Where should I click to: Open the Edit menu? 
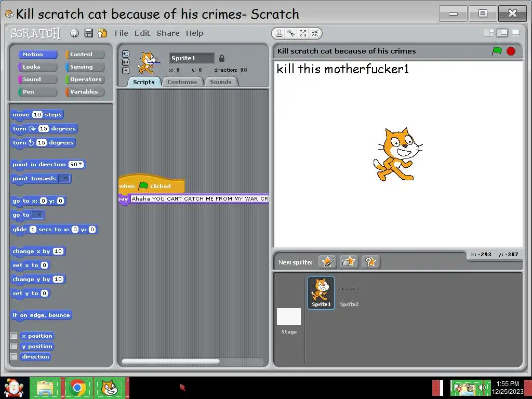[142, 33]
